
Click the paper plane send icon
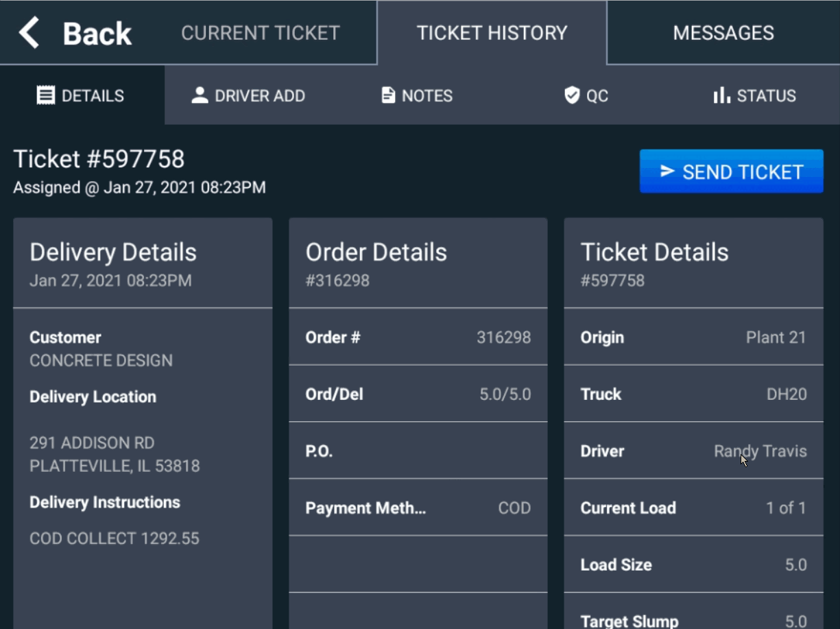click(x=667, y=171)
